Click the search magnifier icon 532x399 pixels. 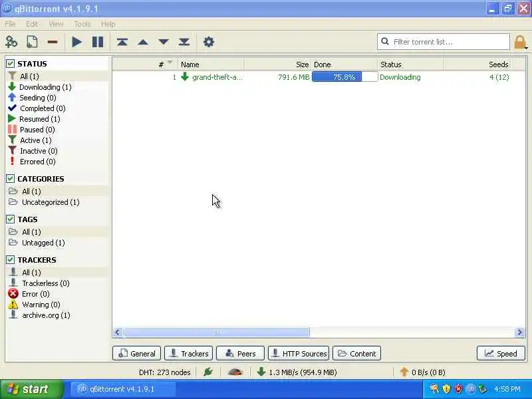(385, 41)
